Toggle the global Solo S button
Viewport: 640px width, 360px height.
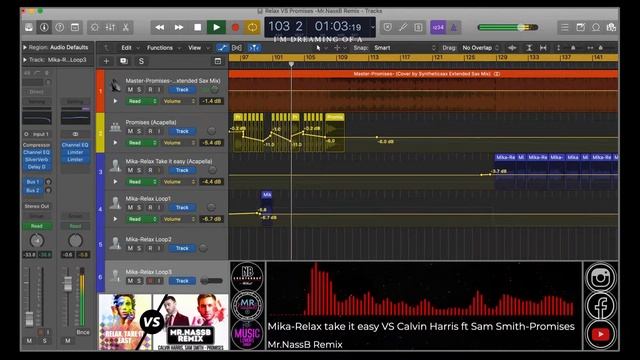141,61
